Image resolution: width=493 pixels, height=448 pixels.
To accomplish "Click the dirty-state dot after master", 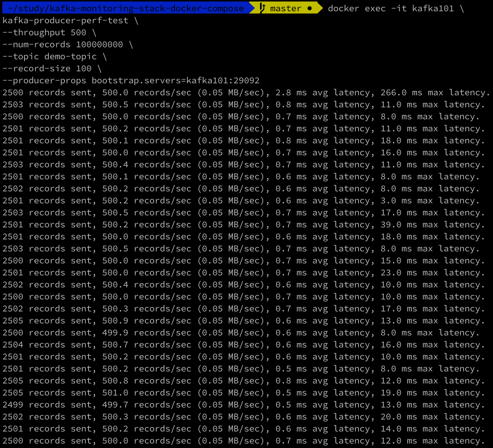I will [310, 8].
